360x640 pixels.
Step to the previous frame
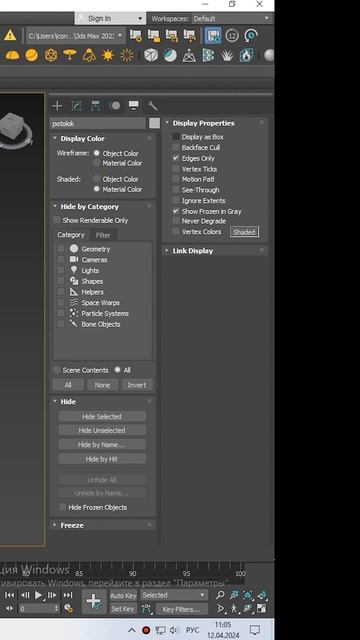click(x=24, y=595)
